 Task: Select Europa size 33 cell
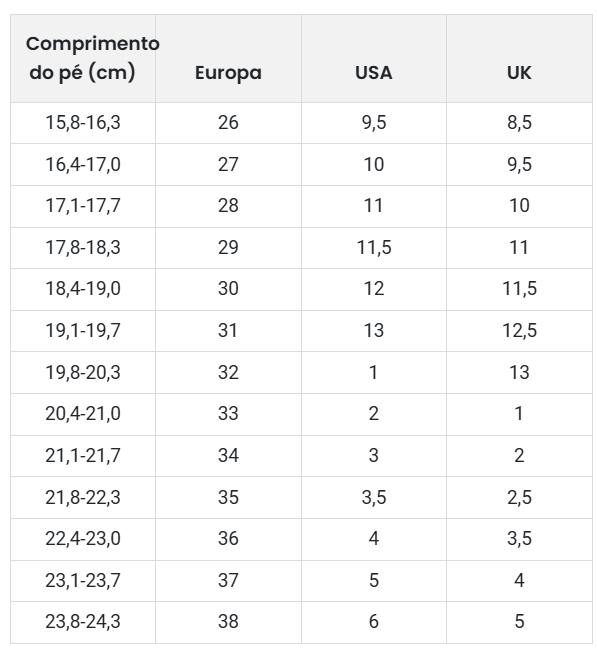pyautogui.click(x=228, y=414)
